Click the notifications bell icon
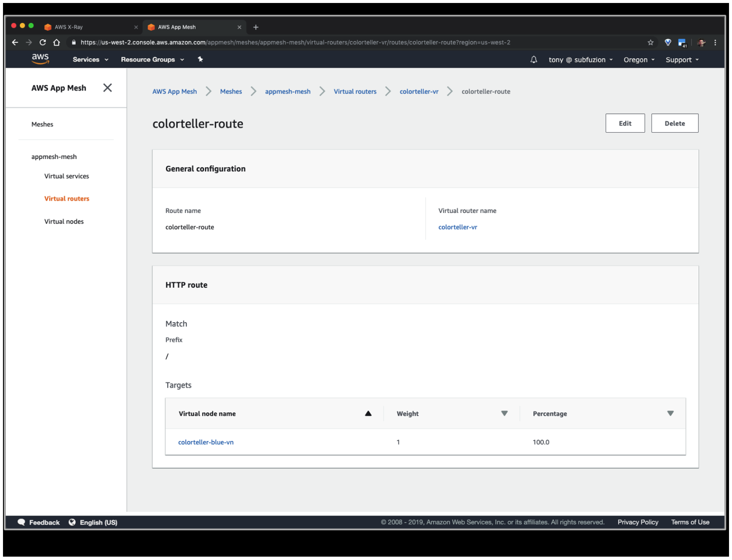This screenshot has width=732, height=560. click(534, 60)
